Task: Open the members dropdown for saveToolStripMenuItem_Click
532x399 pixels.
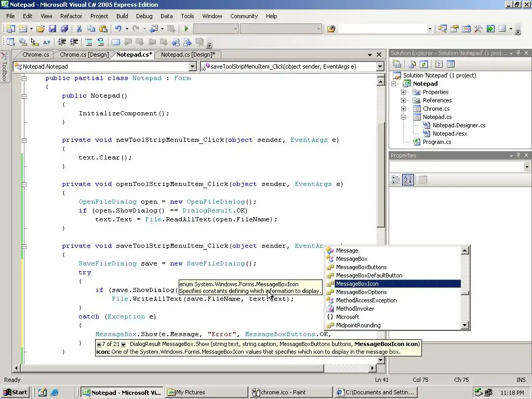Action: [380, 66]
